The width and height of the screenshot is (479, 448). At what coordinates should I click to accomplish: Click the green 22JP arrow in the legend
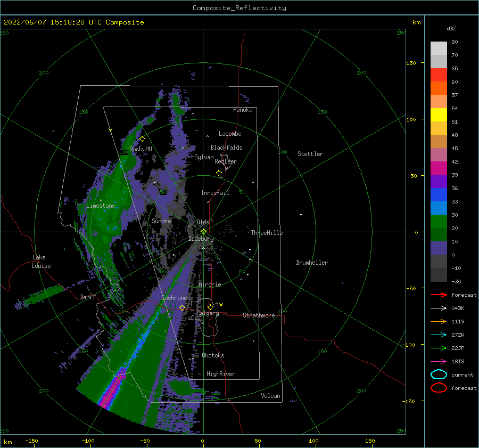click(439, 348)
